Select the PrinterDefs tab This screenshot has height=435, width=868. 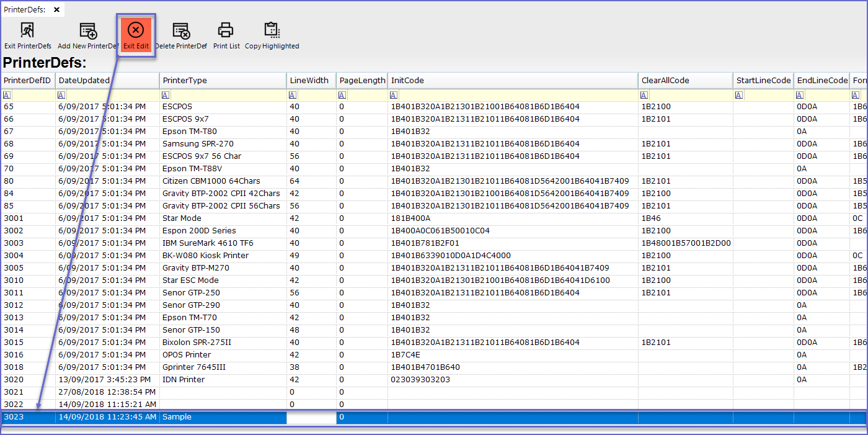(24, 10)
